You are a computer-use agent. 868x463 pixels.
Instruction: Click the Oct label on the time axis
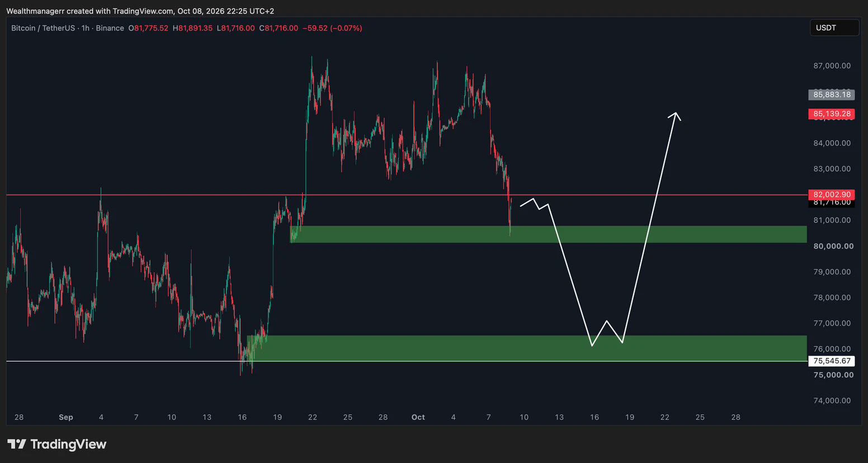pos(418,417)
